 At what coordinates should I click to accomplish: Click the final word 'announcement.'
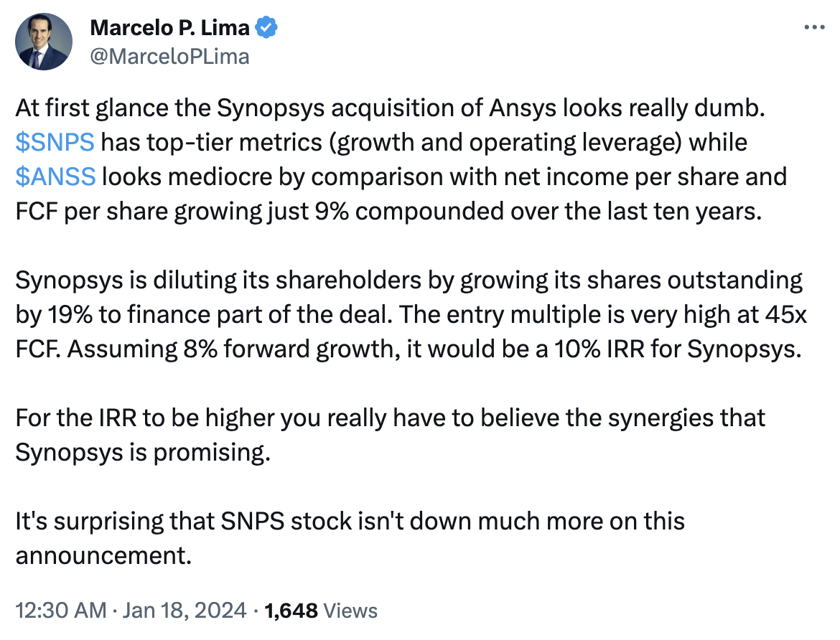coord(103,555)
